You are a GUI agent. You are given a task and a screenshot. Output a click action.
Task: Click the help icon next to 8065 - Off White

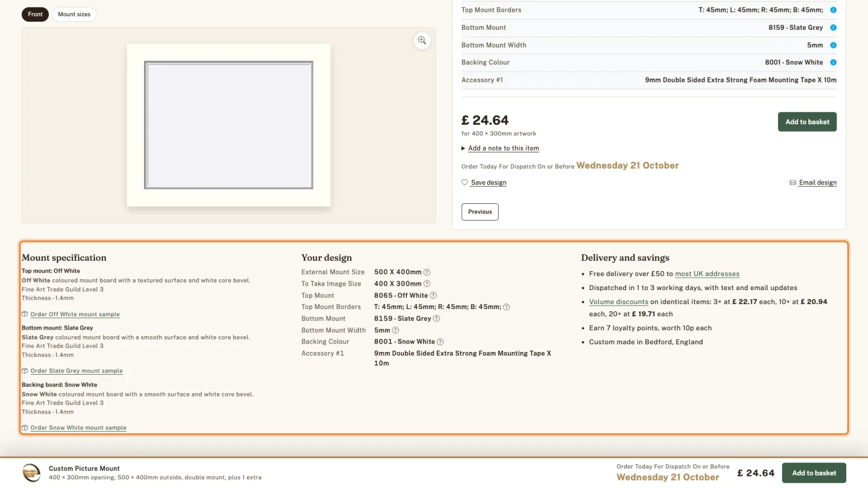433,296
